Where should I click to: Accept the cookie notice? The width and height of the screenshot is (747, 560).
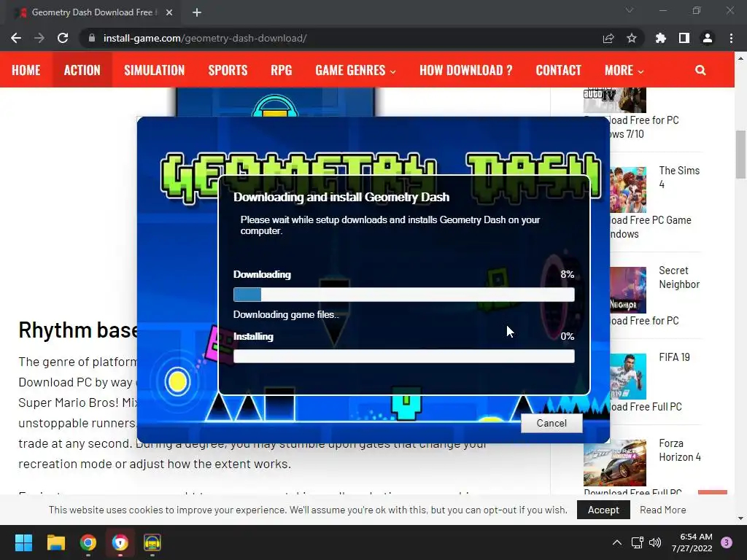pyautogui.click(x=603, y=510)
